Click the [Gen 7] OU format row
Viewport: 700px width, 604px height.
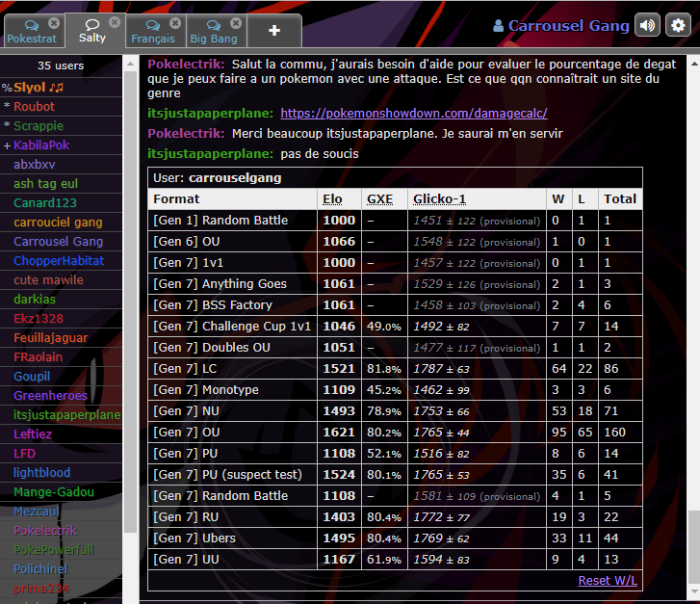(x=395, y=433)
